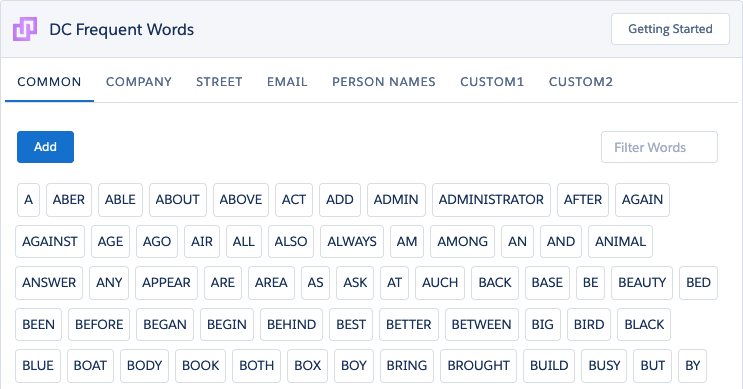
Task: Open the Getting Started guide
Action: point(670,29)
